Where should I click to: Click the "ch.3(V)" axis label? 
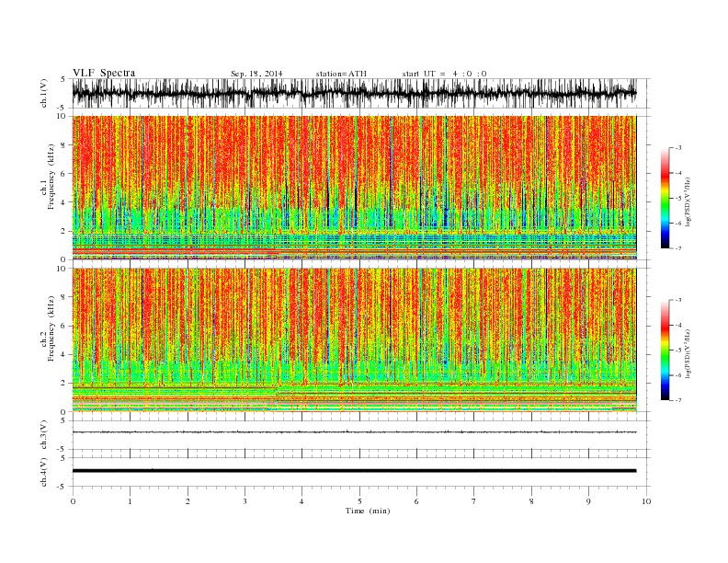[44, 435]
